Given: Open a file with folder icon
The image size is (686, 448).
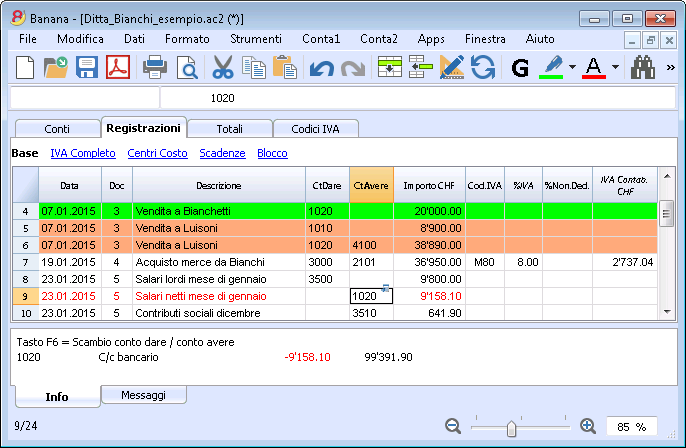Looking at the screenshot, I should (56, 68).
